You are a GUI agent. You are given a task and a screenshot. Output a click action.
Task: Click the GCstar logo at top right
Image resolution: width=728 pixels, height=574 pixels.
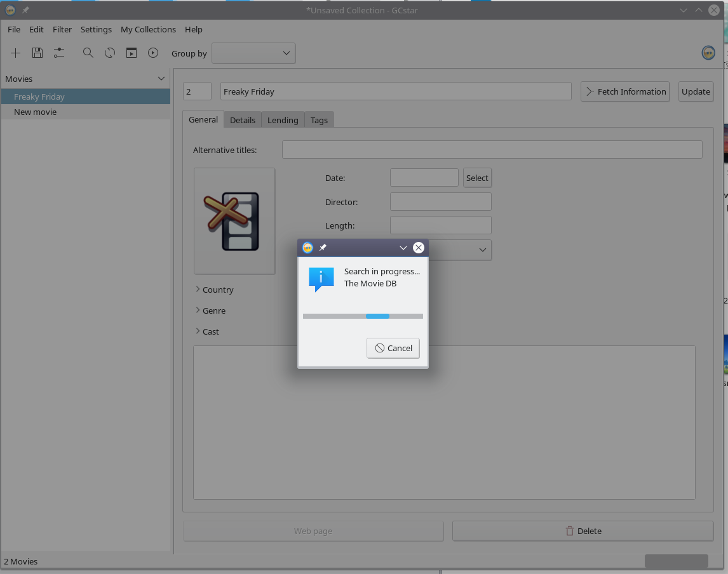point(708,53)
